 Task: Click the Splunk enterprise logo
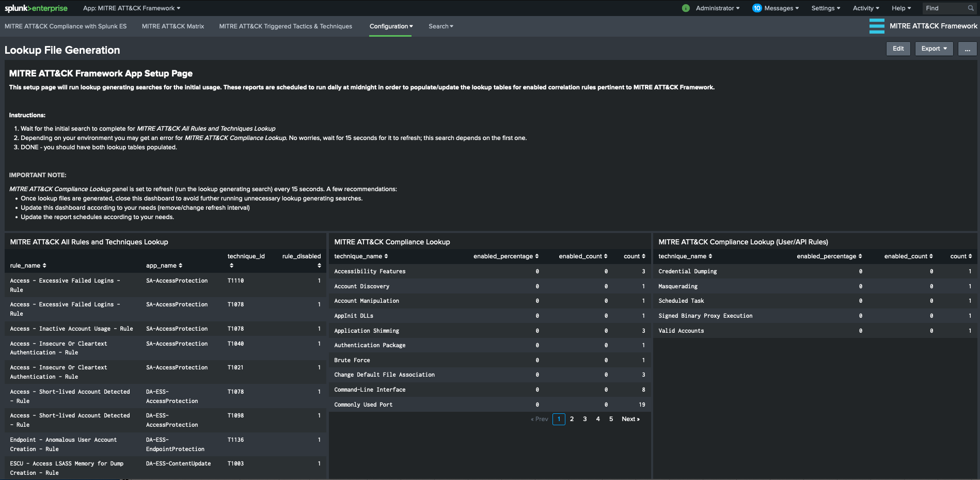pyautogui.click(x=36, y=8)
